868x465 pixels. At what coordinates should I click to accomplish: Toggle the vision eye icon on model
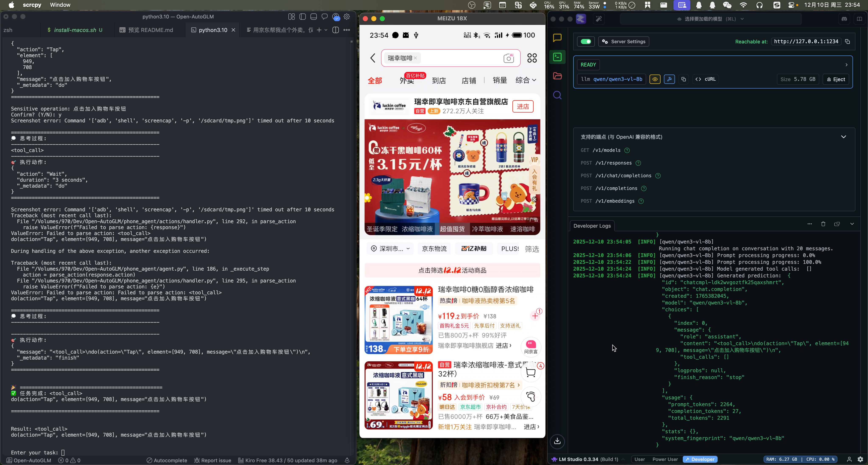coord(655,79)
